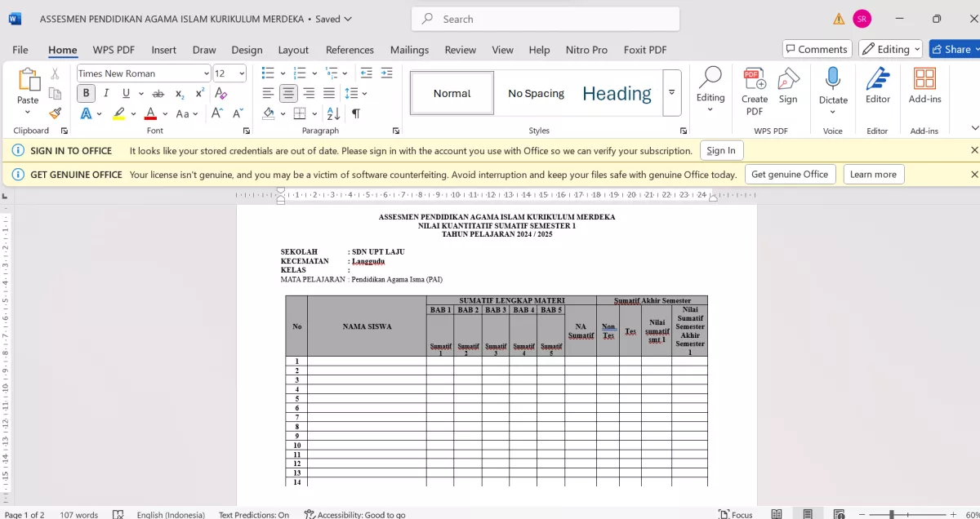Image resolution: width=980 pixels, height=519 pixels.
Task: Open the References tab
Action: (x=350, y=50)
